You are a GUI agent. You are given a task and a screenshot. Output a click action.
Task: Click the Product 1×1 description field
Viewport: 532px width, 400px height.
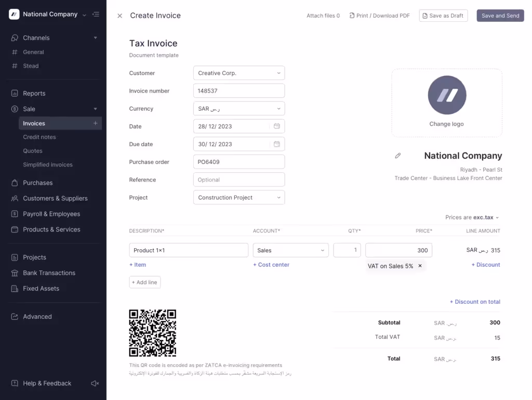189,250
